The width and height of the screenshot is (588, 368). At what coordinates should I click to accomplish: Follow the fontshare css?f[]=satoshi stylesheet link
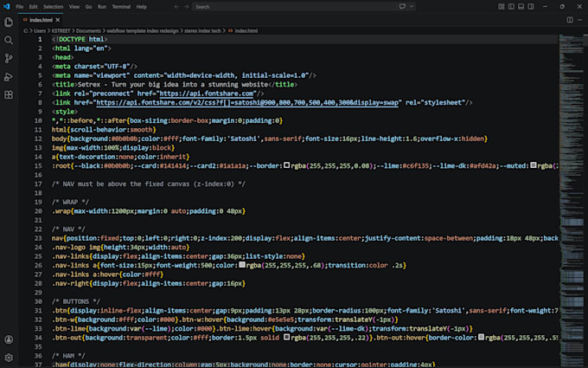pos(247,102)
